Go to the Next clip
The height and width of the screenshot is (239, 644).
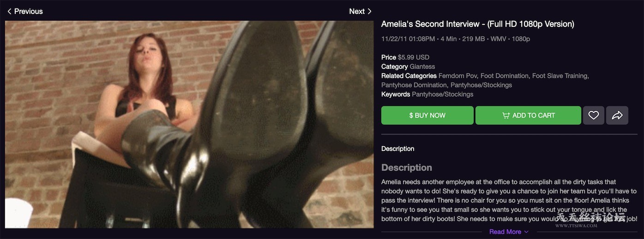tap(361, 11)
